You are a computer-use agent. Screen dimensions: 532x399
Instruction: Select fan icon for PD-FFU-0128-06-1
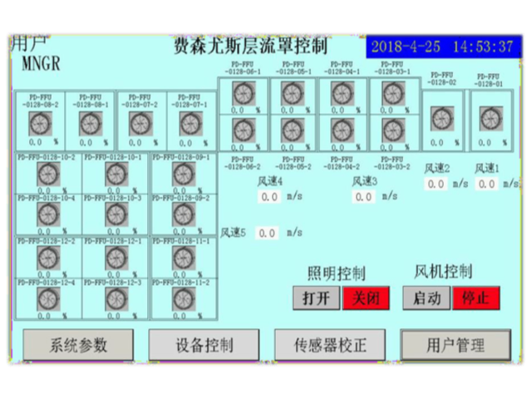coord(244,94)
